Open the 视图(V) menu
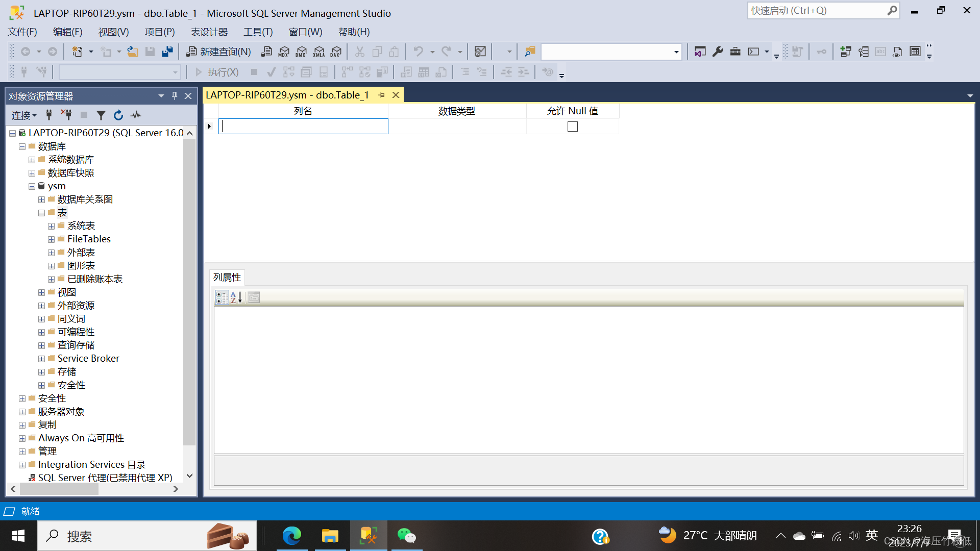This screenshot has height=551, width=980. point(113,32)
